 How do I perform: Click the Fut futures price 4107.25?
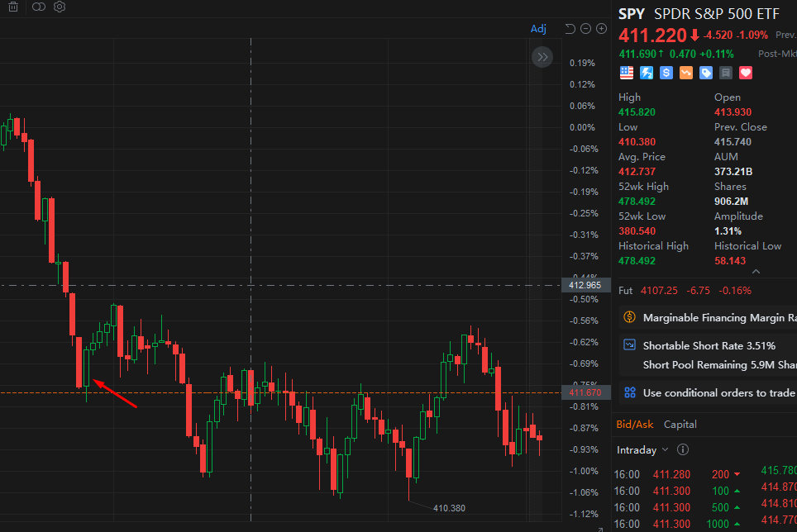tap(659, 291)
